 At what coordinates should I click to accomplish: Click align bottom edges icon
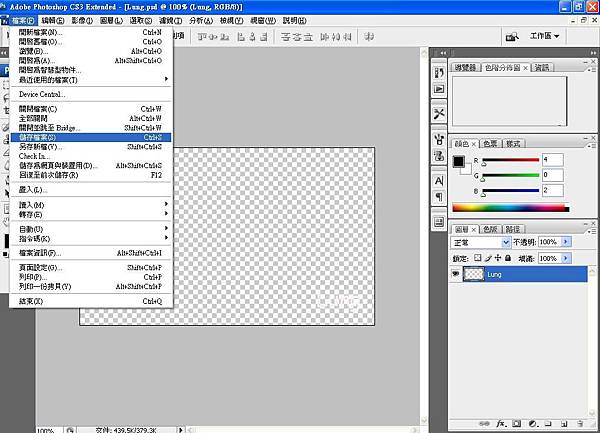click(225, 37)
